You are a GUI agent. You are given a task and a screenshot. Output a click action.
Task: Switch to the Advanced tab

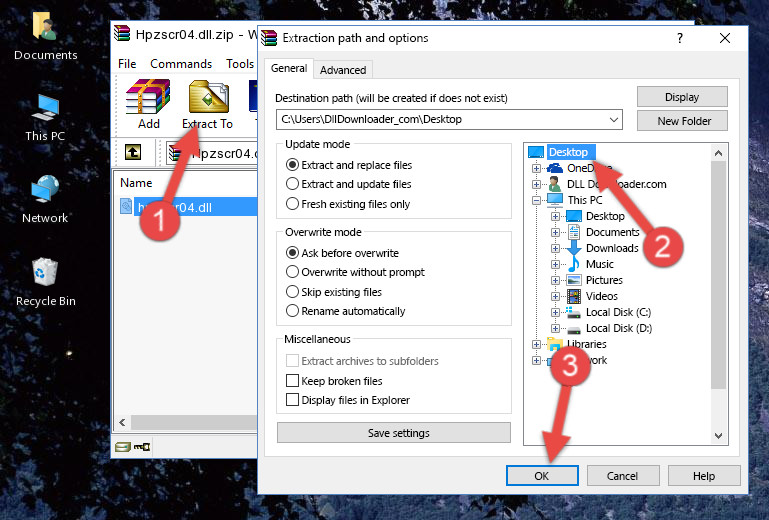tap(343, 70)
